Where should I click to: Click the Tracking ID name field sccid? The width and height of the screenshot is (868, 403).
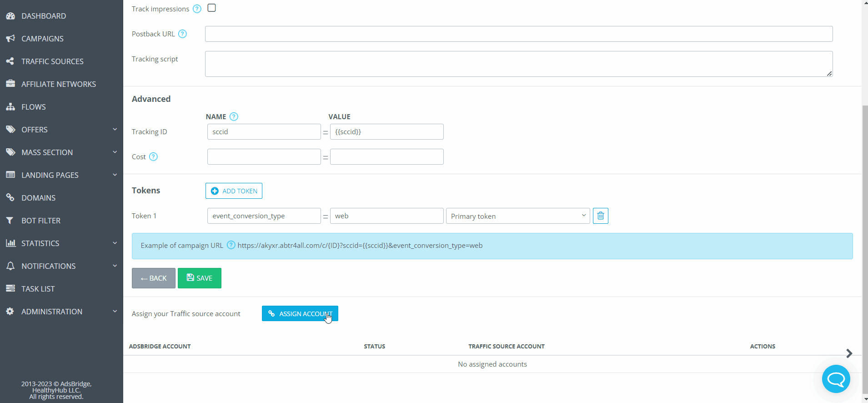(x=264, y=131)
